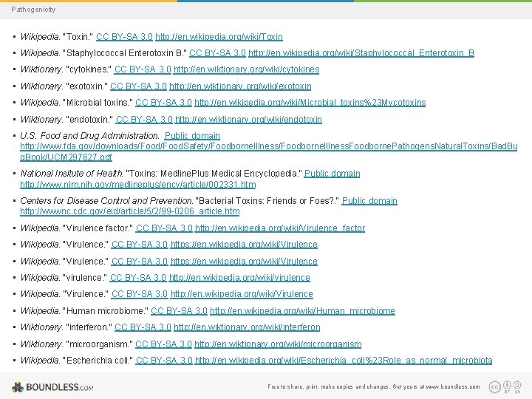Open CC BY-SA 3.0 link for Human microbiome
The height and width of the screenshot is (399, 532).
coord(179,311)
